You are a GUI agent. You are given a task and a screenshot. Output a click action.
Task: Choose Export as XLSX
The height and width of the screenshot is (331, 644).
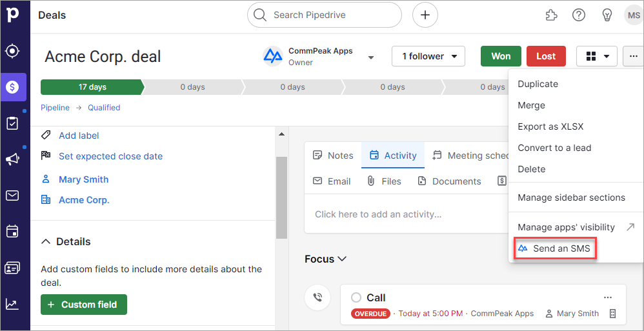click(x=550, y=126)
